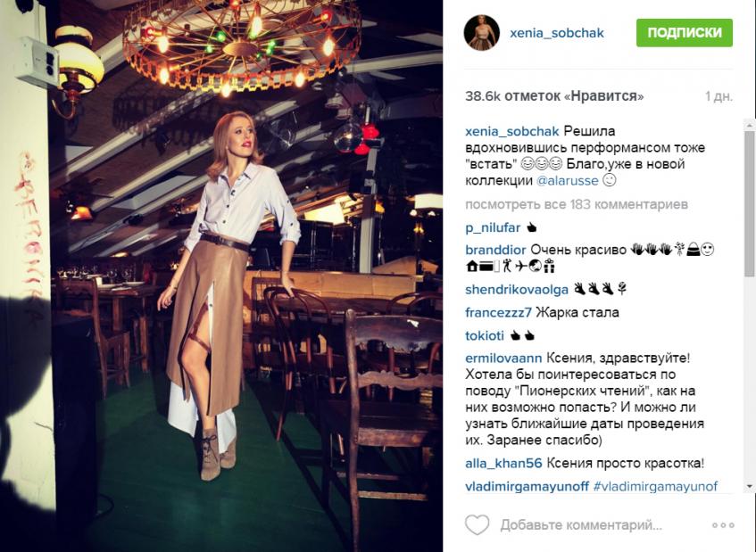
Task: Visit alla_khan56 profile
Action: [x=503, y=464]
